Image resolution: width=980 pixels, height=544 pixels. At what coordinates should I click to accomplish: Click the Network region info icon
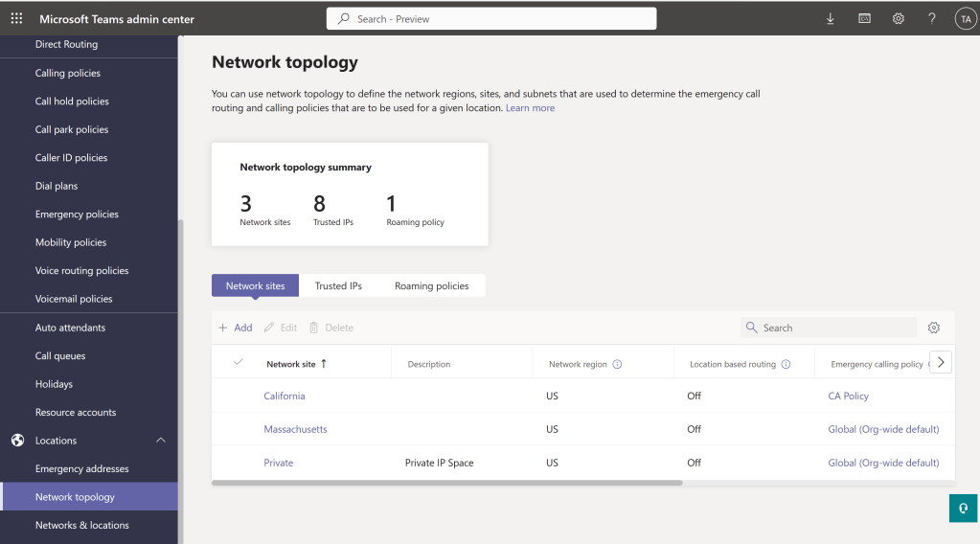[617, 364]
